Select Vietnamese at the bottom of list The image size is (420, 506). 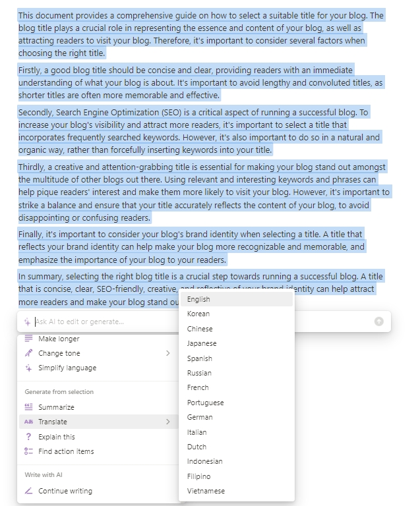tap(206, 491)
